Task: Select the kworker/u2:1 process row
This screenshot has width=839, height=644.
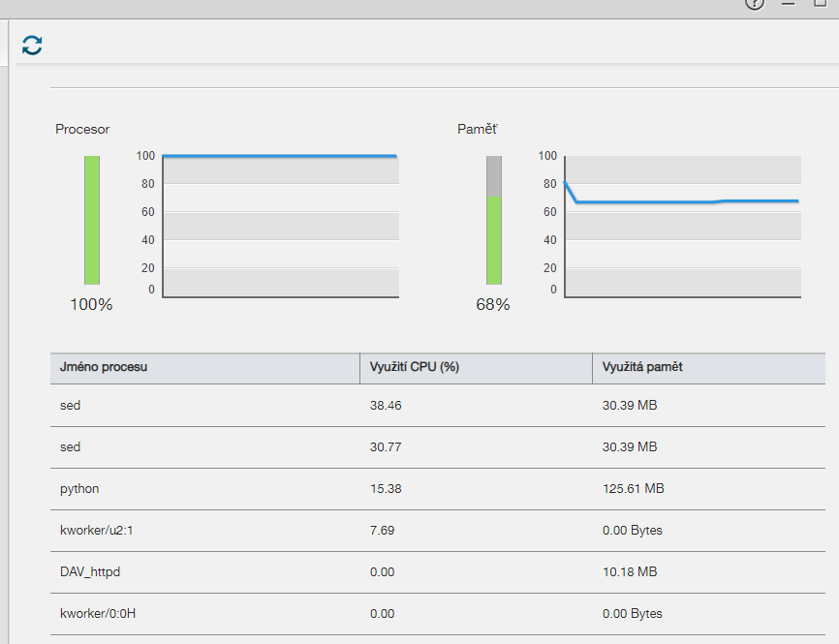Action: (93, 531)
